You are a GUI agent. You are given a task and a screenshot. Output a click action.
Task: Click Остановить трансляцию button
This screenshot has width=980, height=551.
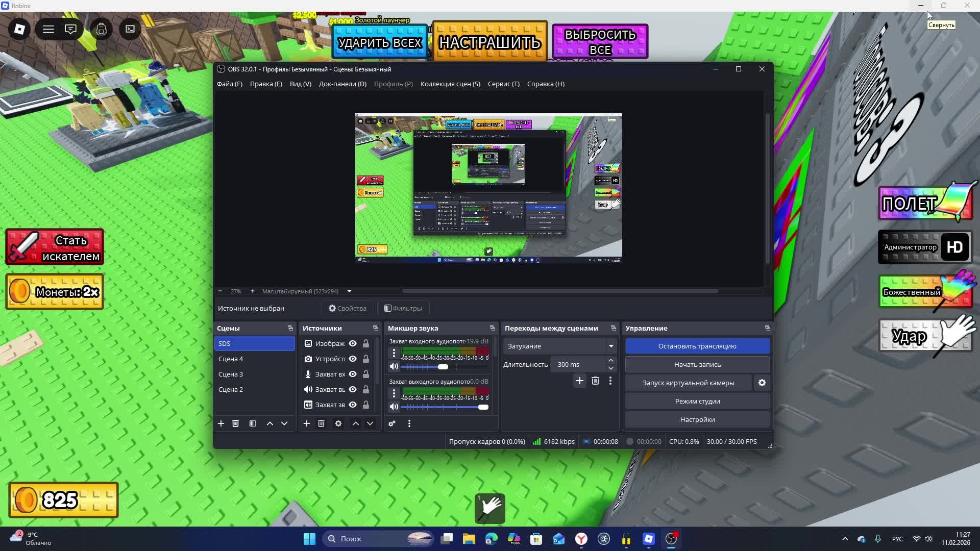[x=697, y=346]
